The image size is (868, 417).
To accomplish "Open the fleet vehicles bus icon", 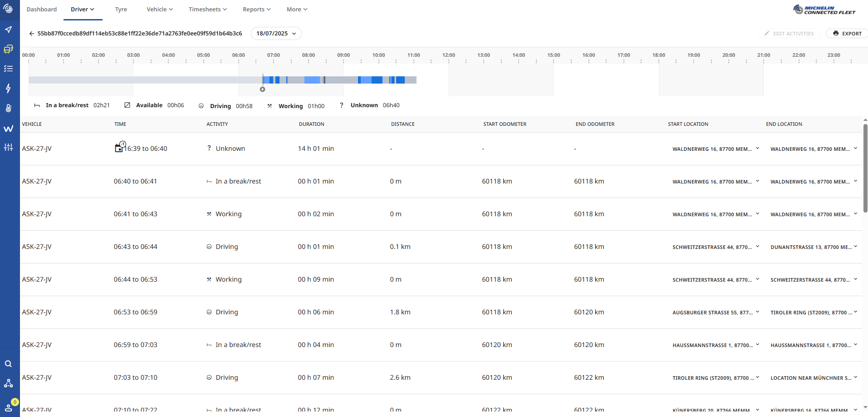I will click(9, 49).
